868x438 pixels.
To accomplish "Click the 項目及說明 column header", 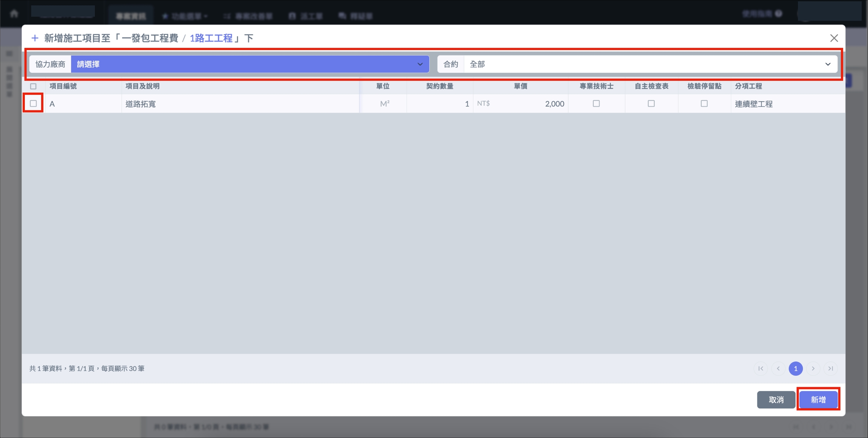I will [x=142, y=86].
